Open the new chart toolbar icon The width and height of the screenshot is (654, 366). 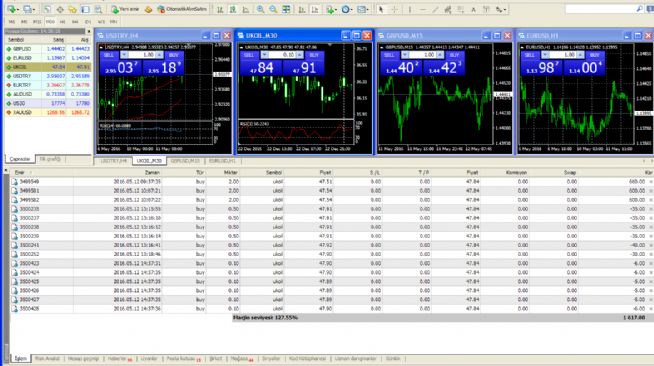coord(12,9)
